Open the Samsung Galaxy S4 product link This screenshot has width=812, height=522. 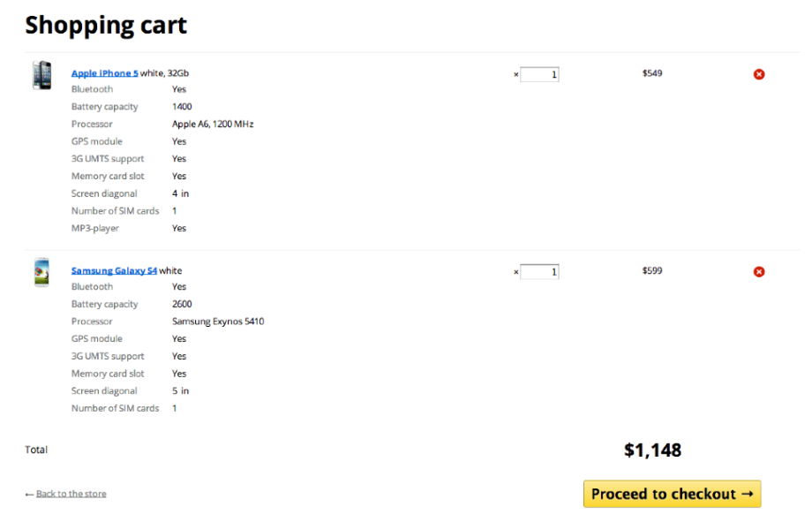[114, 271]
